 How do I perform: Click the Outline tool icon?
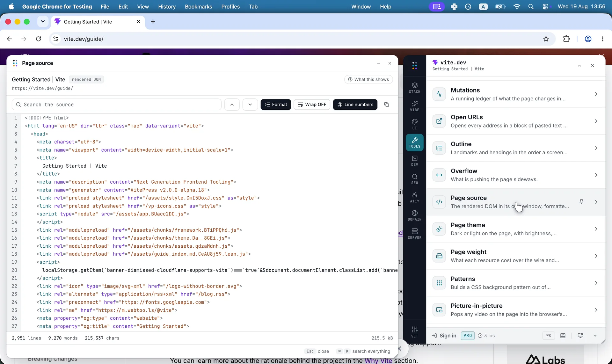click(439, 148)
